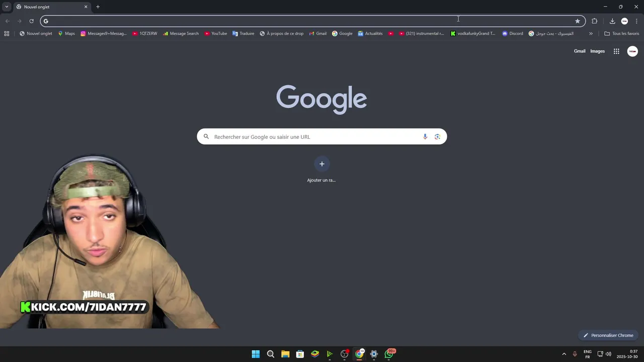The height and width of the screenshot is (362, 644).
Task: Open the unlabeled YouTube bookmark icon
Action: click(391, 34)
